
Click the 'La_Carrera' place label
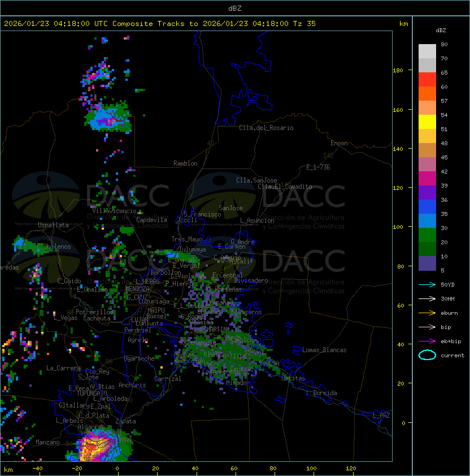[x=63, y=368]
